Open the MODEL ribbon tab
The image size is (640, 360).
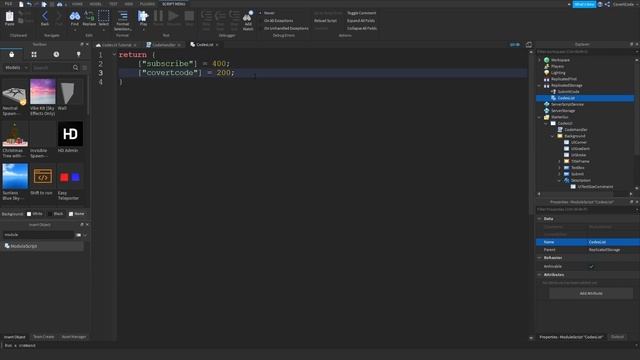click(x=96, y=4)
